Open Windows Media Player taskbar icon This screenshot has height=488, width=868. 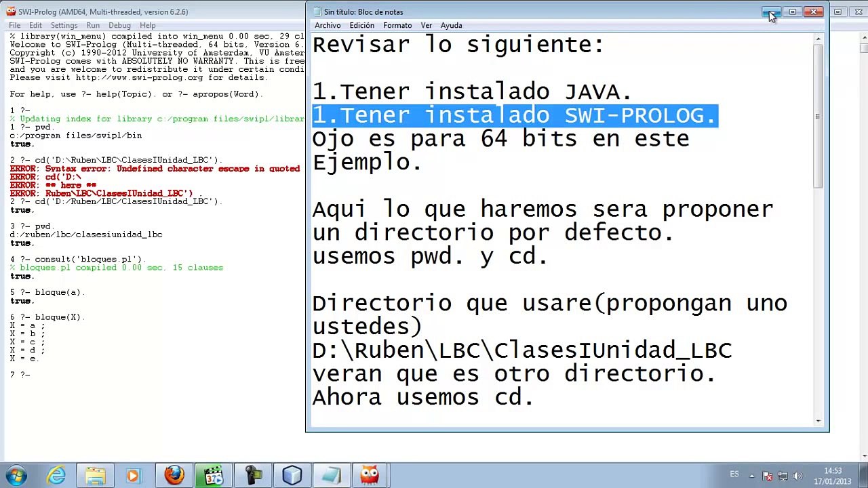(133, 476)
